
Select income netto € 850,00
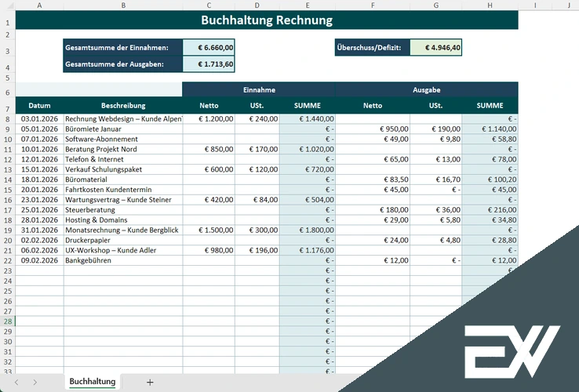click(209, 149)
